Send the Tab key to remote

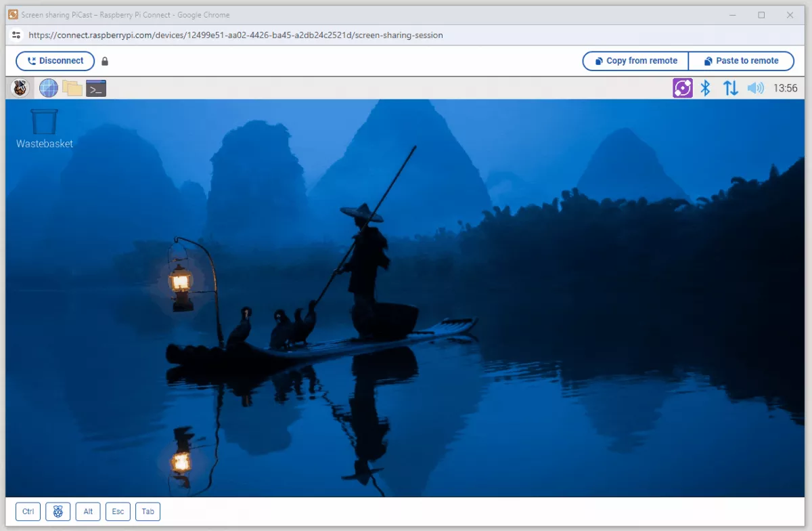[148, 511]
